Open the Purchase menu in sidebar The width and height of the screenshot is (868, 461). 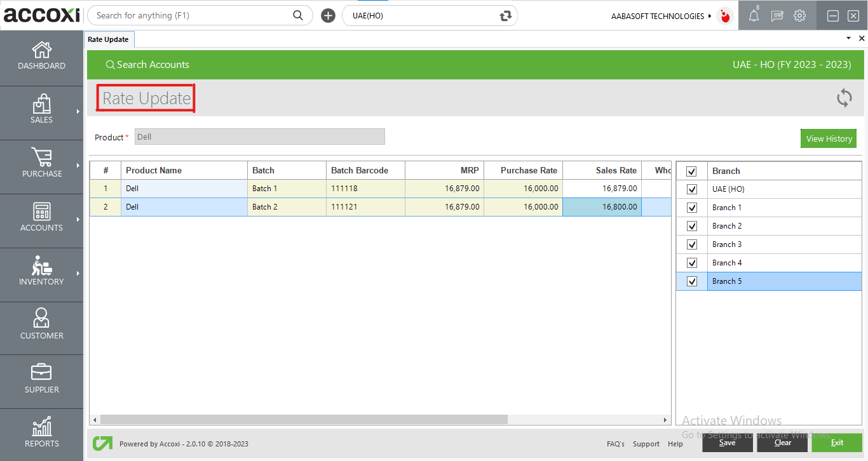click(x=41, y=163)
